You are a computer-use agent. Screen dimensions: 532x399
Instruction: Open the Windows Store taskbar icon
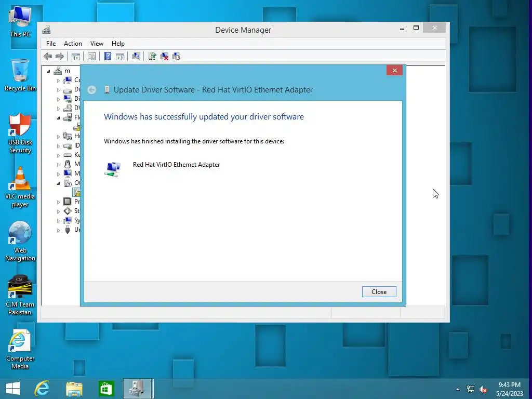click(106, 389)
